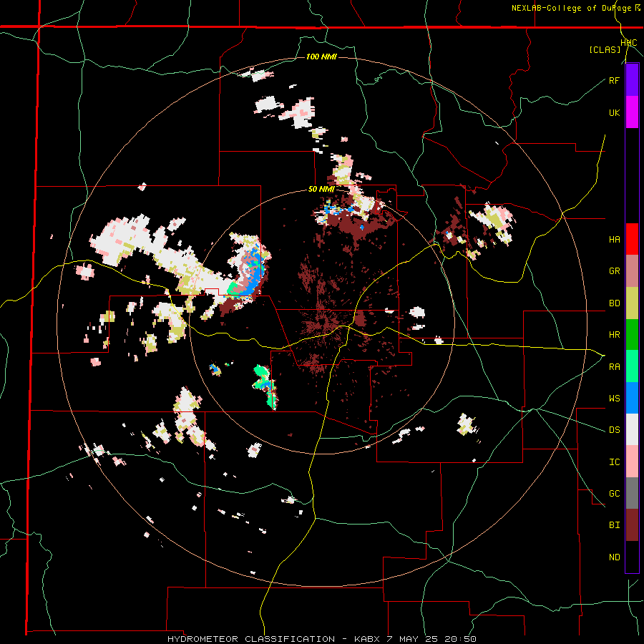Select the blue WS wet snow swatch
Viewport: 644px width, 644px height.
point(632,398)
